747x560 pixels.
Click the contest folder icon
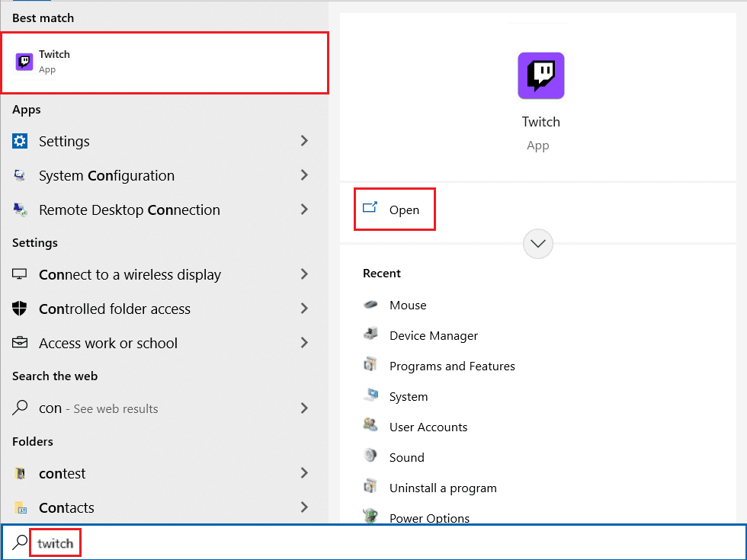[x=20, y=473]
